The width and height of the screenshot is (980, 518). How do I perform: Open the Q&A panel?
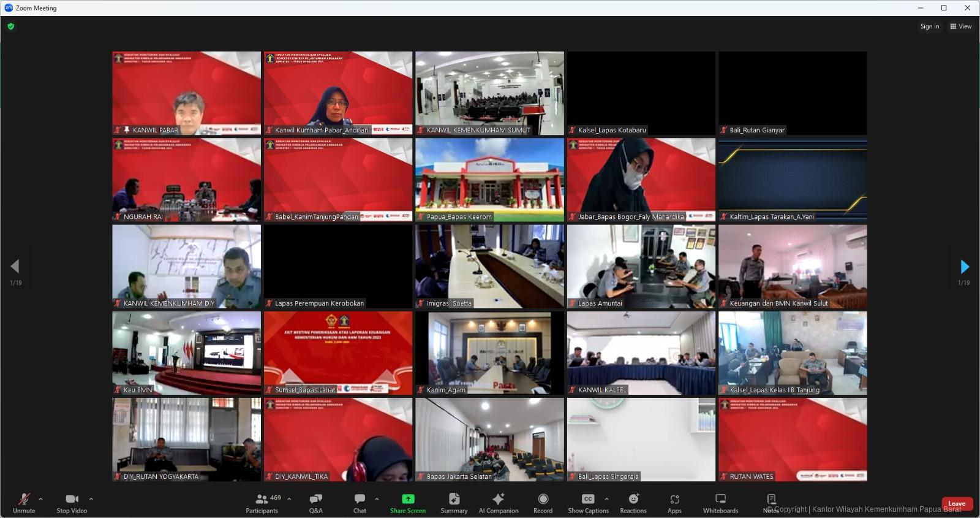click(315, 503)
